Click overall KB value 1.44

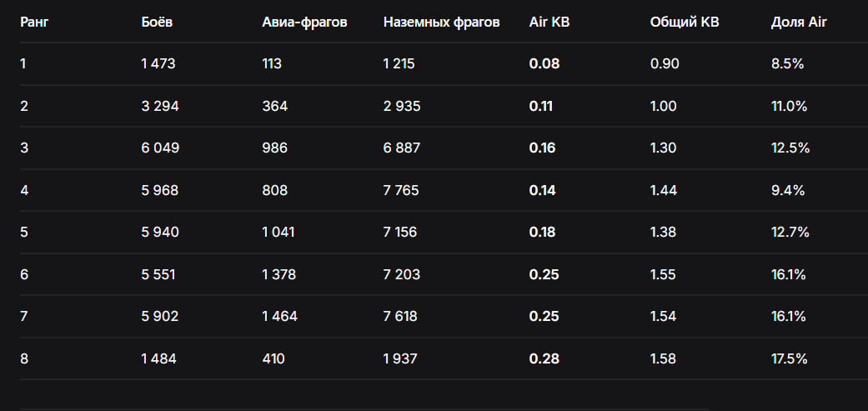pyautogui.click(x=663, y=190)
